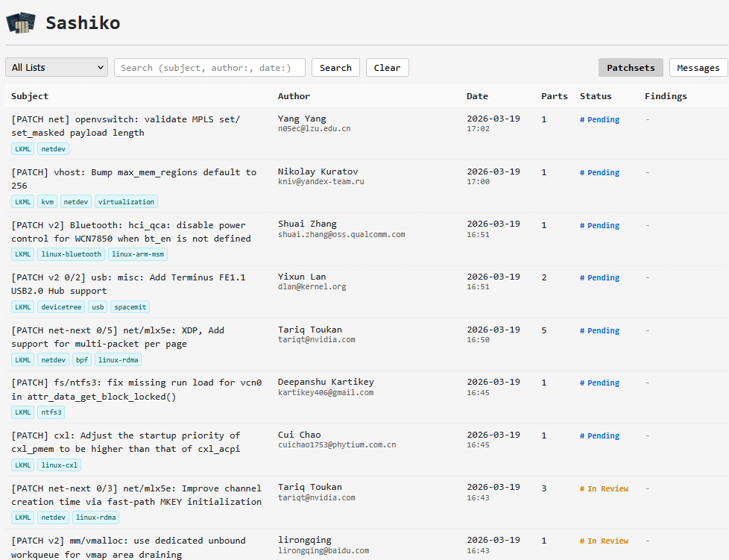Click the Sashiko logo icon

click(x=21, y=23)
